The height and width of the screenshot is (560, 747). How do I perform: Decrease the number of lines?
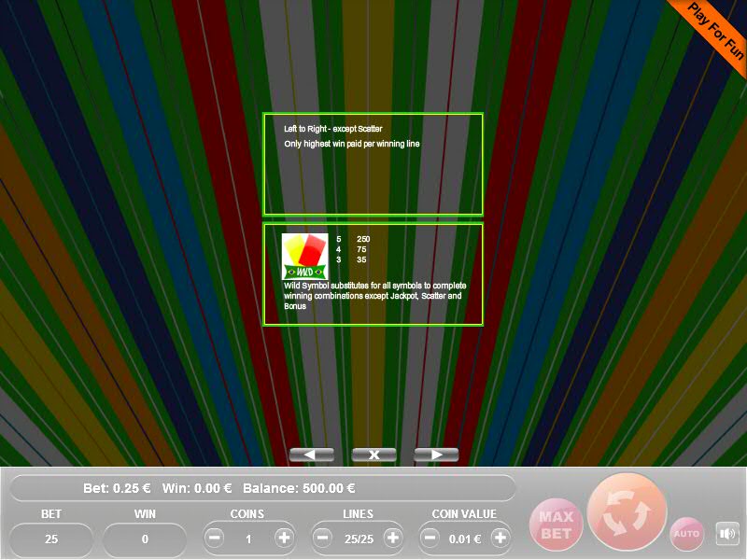(x=323, y=539)
